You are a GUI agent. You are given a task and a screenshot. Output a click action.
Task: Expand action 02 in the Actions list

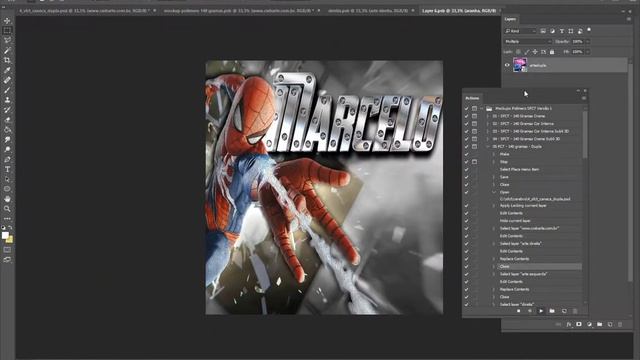click(488, 124)
